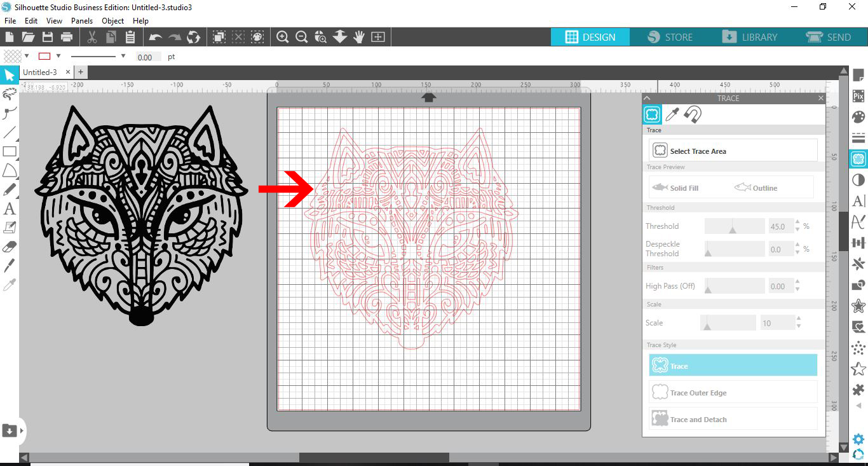Open the Object menu
Screen dimensions: 868x466
(113, 20)
